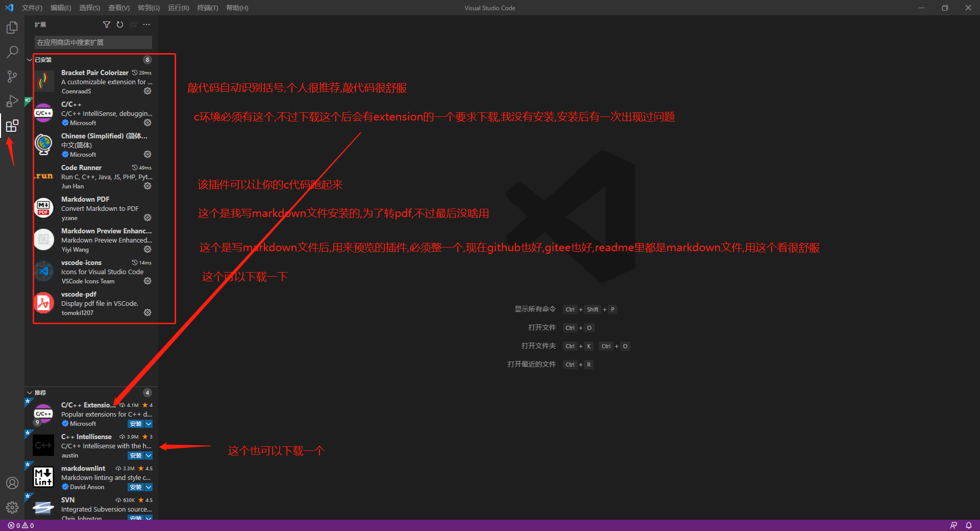980x531 pixels.
Task: Select the Chinese (Simplified) language pack
Action: (91, 145)
